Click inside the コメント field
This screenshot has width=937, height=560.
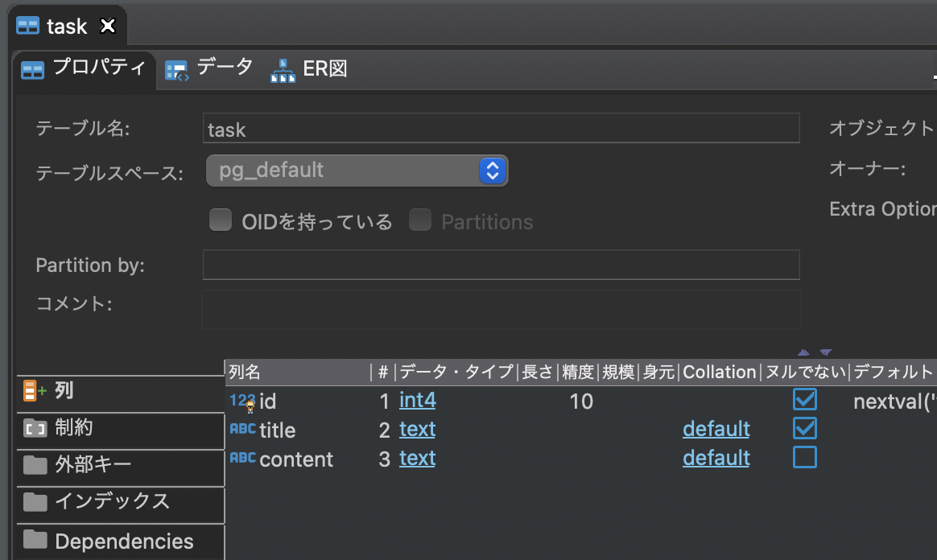tap(499, 310)
